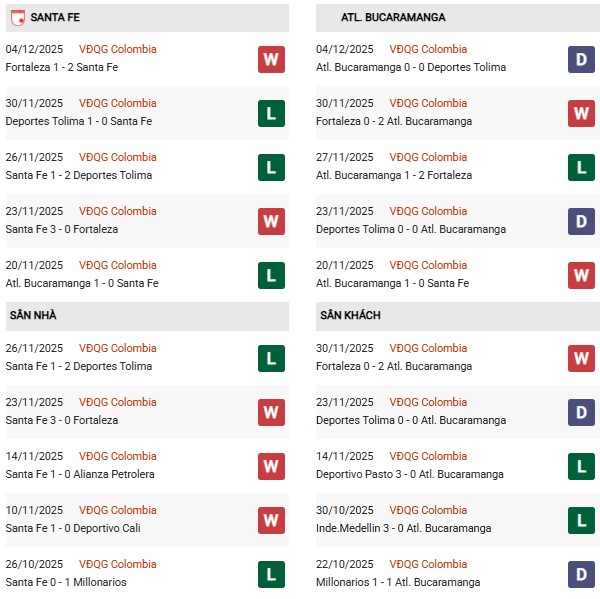Click the L badge for Deportivo Pasto 3-0 Bucaramanga

pyautogui.click(x=581, y=466)
